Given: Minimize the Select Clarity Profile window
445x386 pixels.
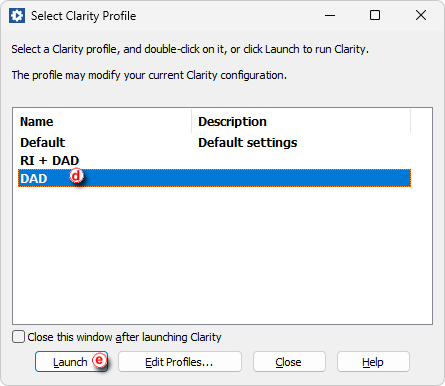Looking at the screenshot, I should [x=330, y=16].
